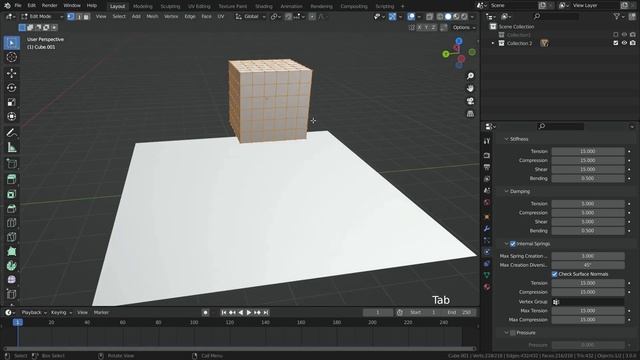Click the Zoom view icon in viewport
The width and height of the screenshot is (640, 360).
click(470, 76)
